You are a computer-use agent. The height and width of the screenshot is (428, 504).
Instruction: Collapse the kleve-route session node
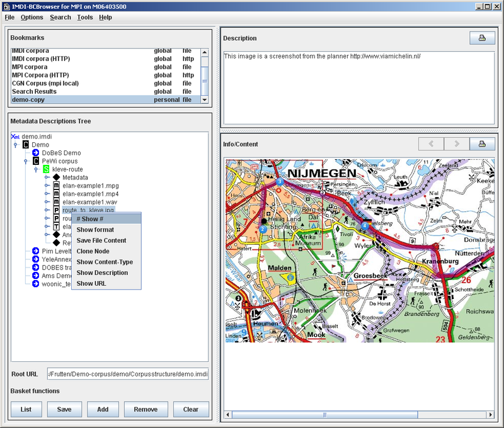[36, 169]
